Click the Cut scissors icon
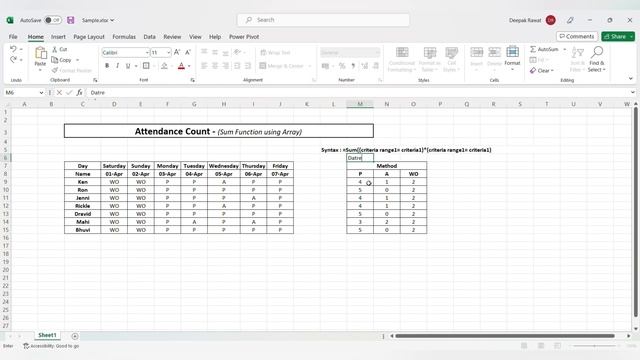 55,49
